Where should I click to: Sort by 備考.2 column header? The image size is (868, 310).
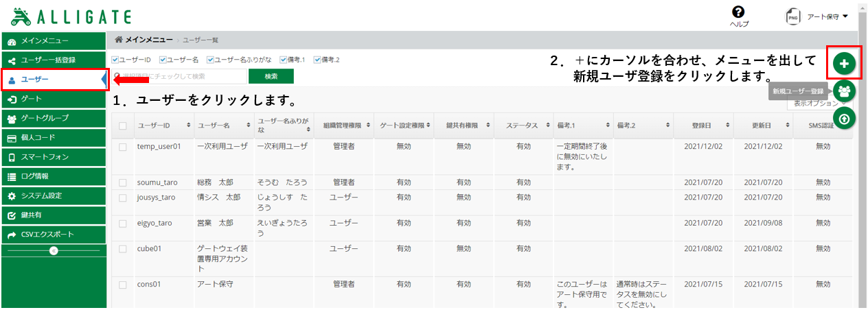pos(643,126)
